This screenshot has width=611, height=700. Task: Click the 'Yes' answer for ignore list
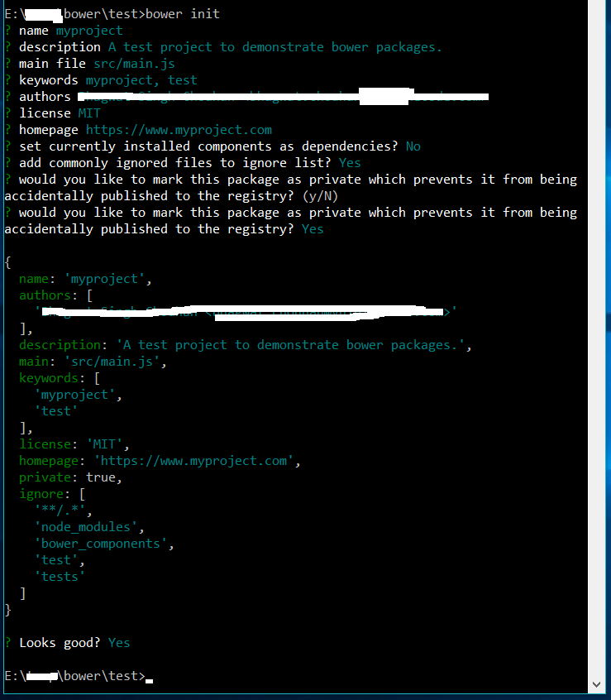[x=350, y=163]
